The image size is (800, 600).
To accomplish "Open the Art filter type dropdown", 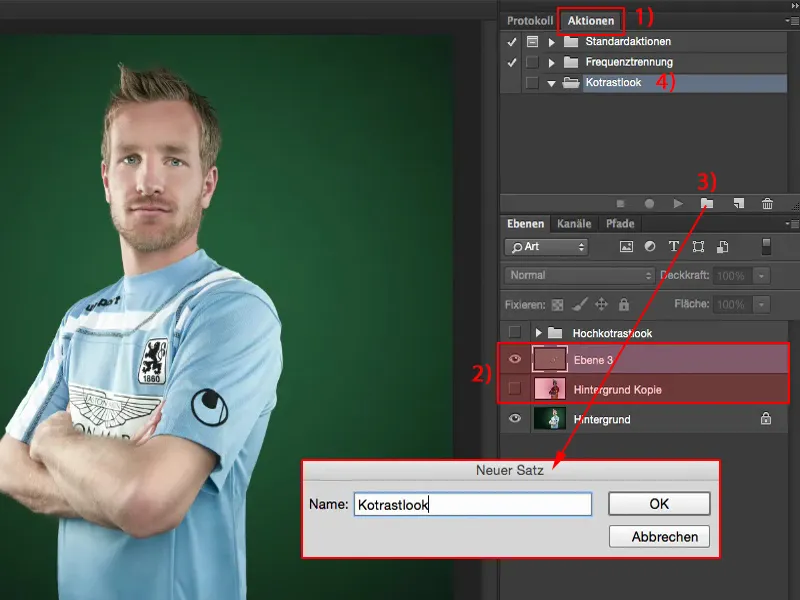I will point(546,247).
